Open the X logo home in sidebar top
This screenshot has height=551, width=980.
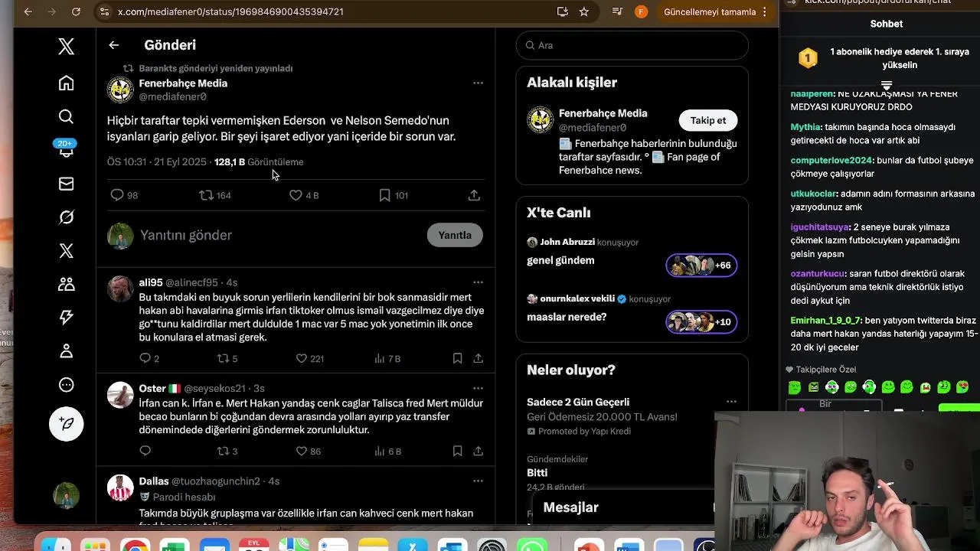click(x=67, y=47)
